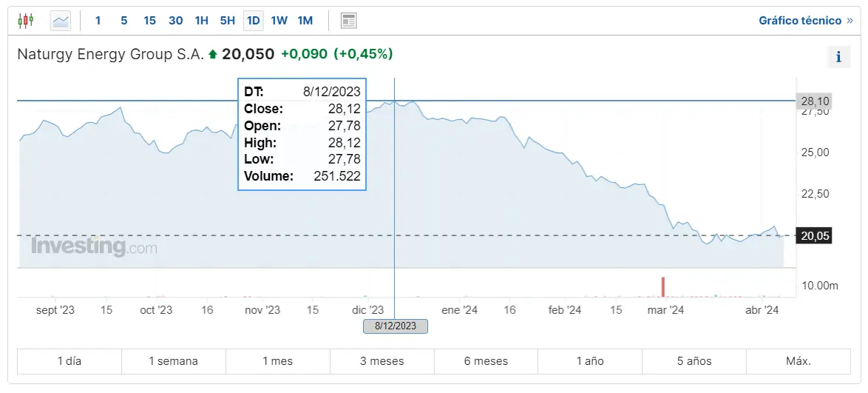
Task: Set interval to 5H
Action: [228, 21]
